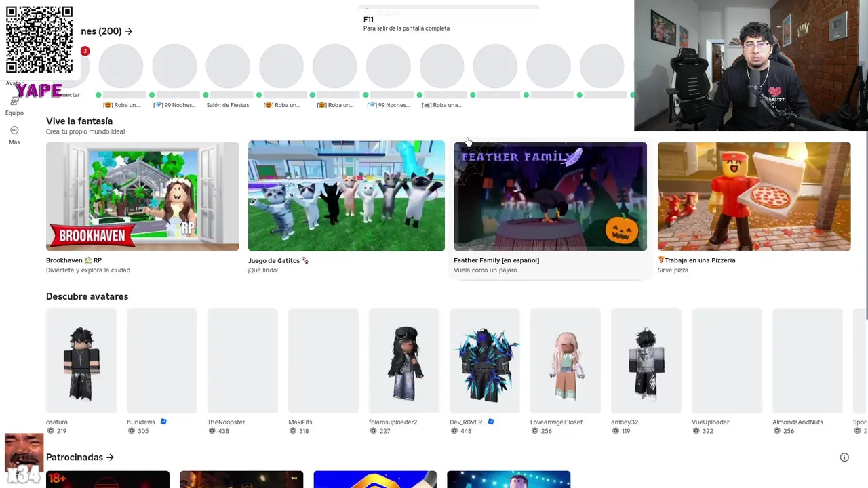Image resolution: width=868 pixels, height=488 pixels.
Task: Select the MakiFits avatar card
Action: tap(323, 361)
